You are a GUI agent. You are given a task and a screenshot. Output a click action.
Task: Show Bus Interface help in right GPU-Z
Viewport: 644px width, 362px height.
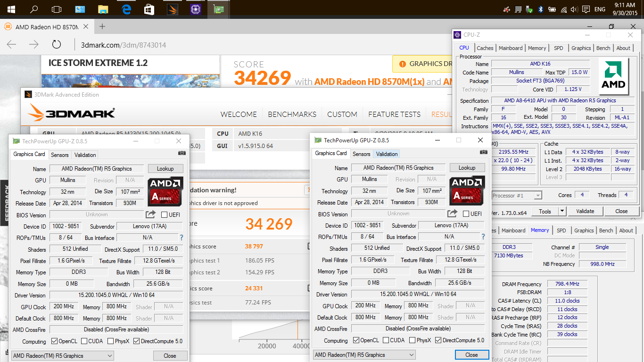pyautogui.click(x=483, y=237)
